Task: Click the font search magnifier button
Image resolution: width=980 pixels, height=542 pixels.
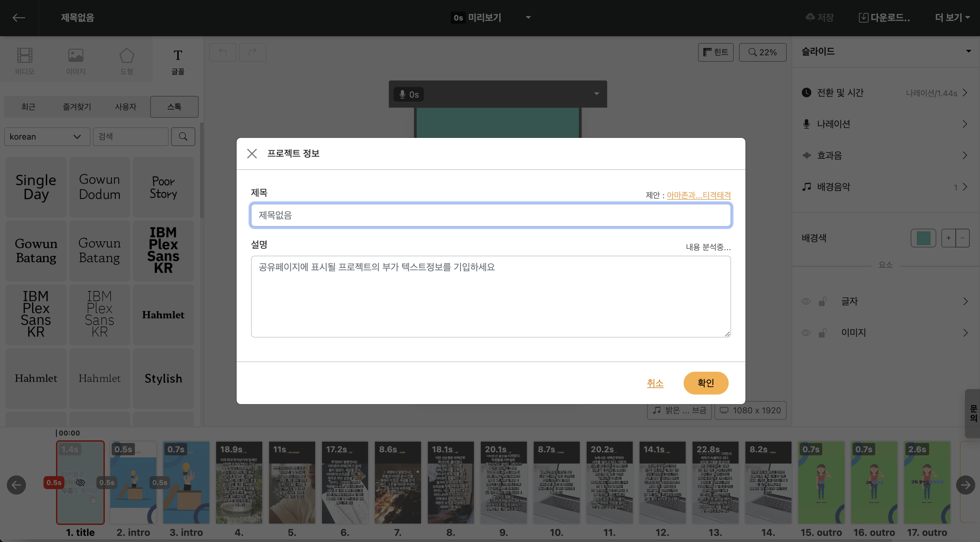Action: (x=183, y=137)
